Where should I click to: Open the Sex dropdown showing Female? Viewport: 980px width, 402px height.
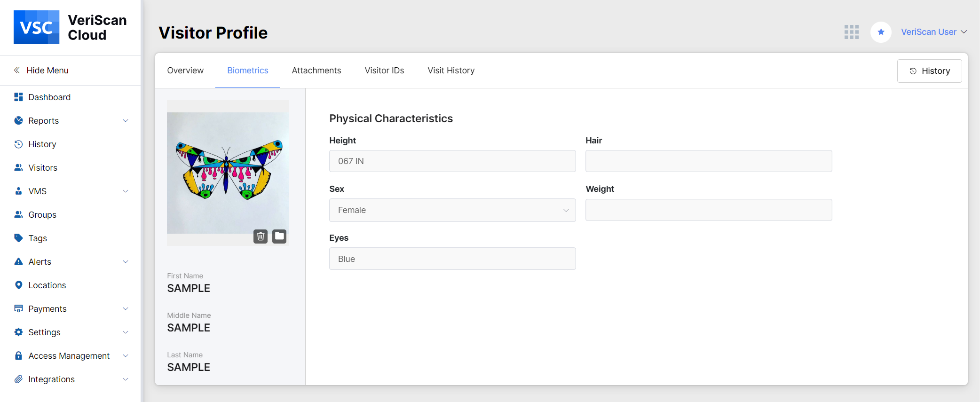click(452, 210)
